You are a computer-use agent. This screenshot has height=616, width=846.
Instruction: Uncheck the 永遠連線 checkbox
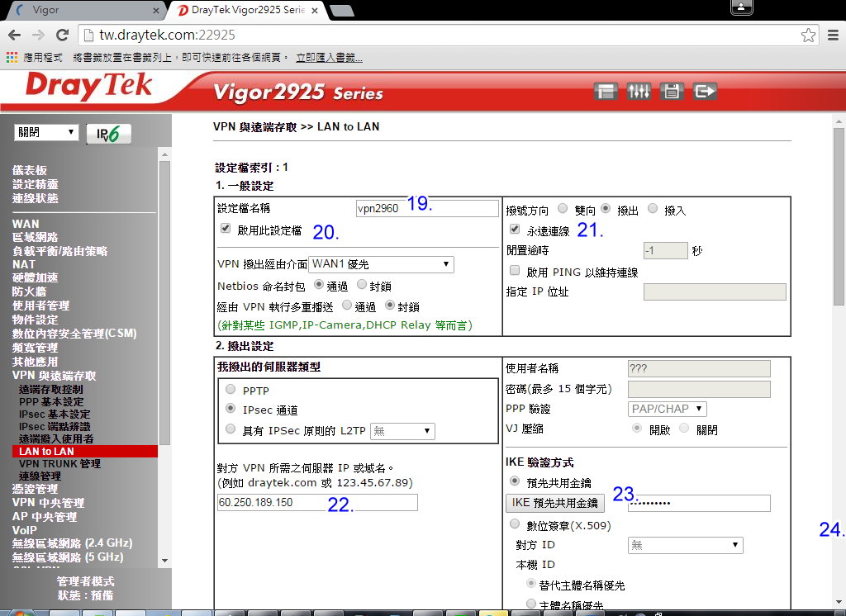(x=515, y=230)
